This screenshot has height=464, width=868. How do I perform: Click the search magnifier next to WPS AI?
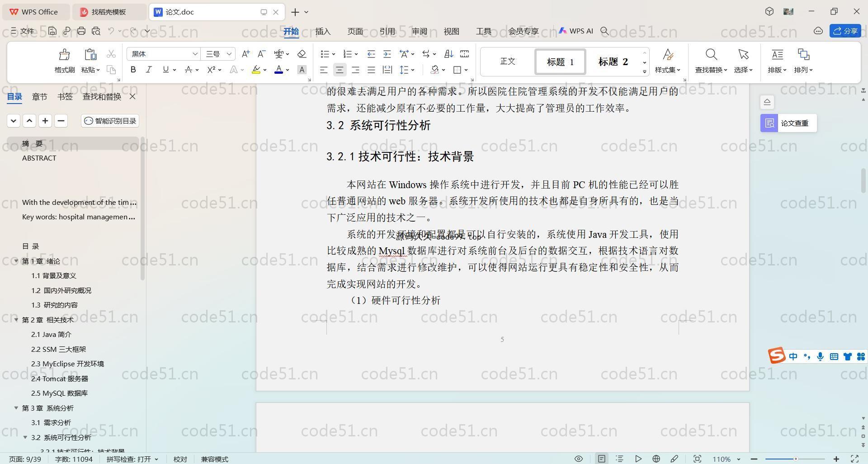coord(604,31)
